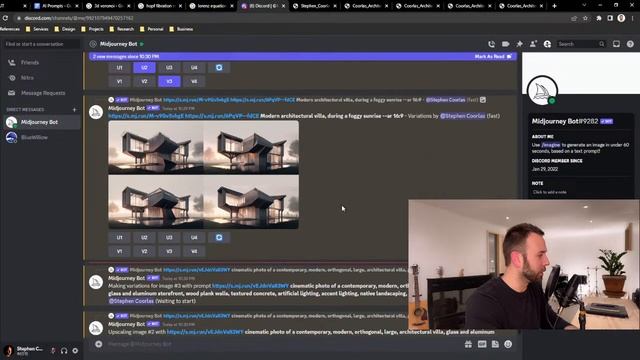Open Message Requests in the sidebar
This screenshot has height=360, width=640.
41,93
